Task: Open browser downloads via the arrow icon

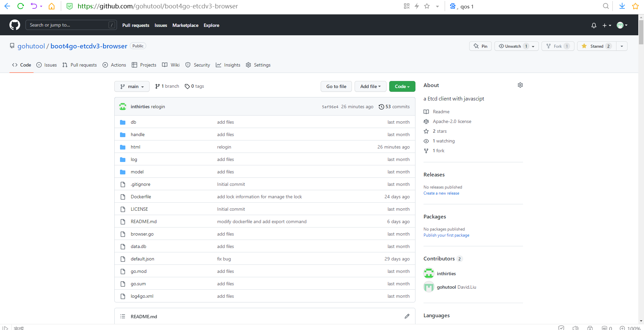Action: coord(622,6)
